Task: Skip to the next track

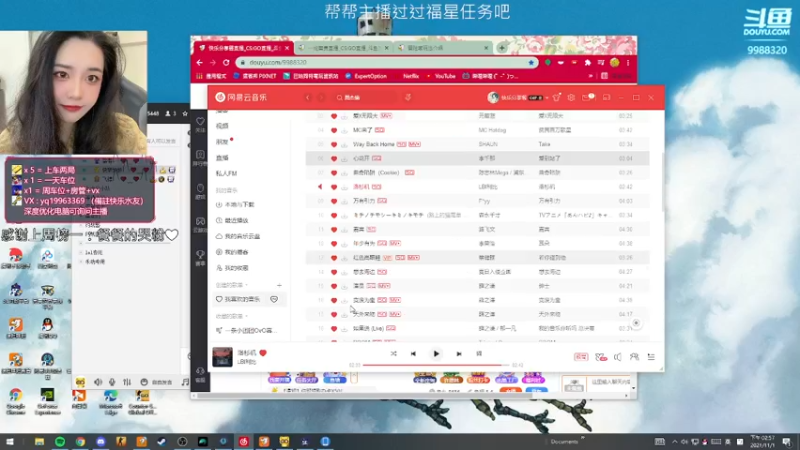Action: pos(459,354)
